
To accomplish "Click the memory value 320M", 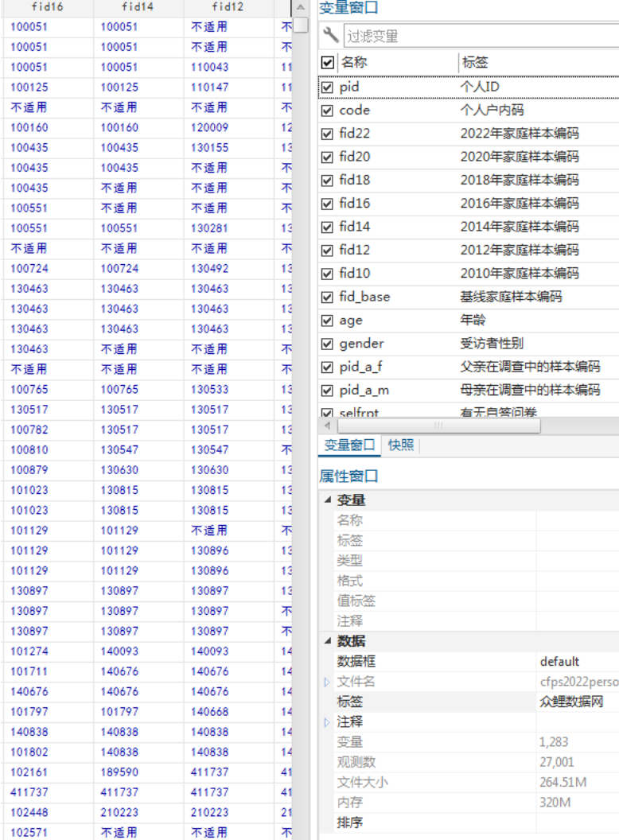I will click(x=555, y=803).
